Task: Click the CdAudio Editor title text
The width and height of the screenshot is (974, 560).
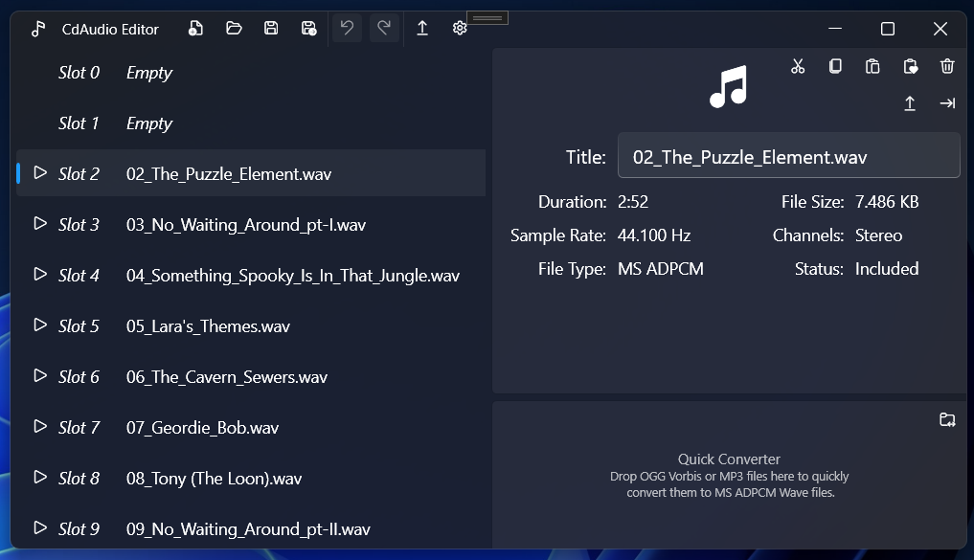Action: pyautogui.click(x=110, y=29)
